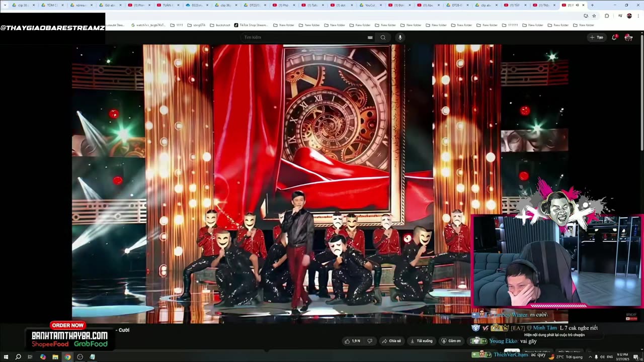Open Task View in the taskbar
The image size is (644, 362).
[x=30, y=357]
